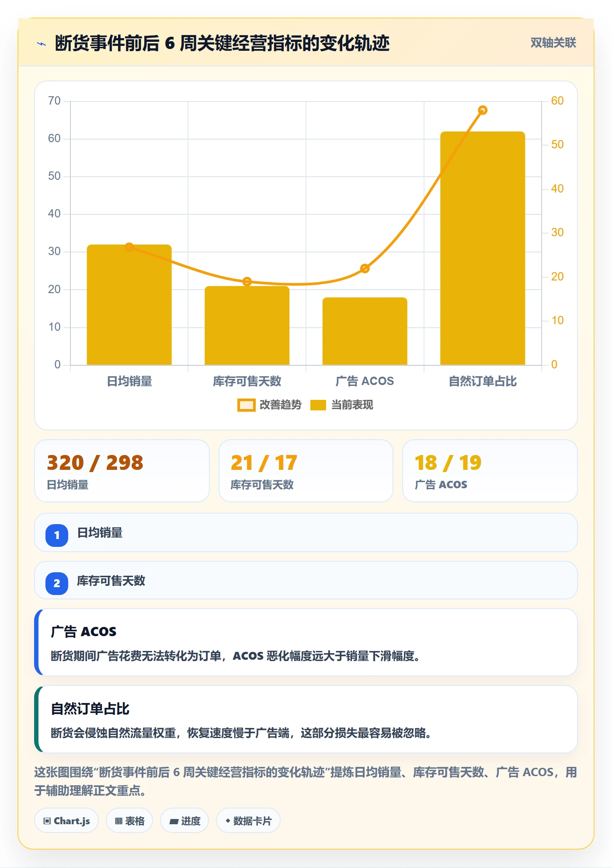The height and width of the screenshot is (868, 612).
Task: Open the 320 / 298 日均销量 card
Action: (x=122, y=471)
